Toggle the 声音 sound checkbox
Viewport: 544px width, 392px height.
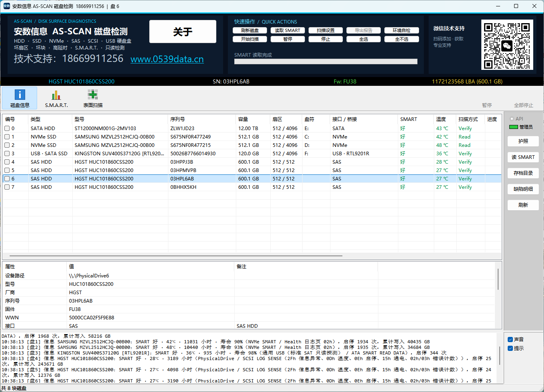[x=510, y=340]
